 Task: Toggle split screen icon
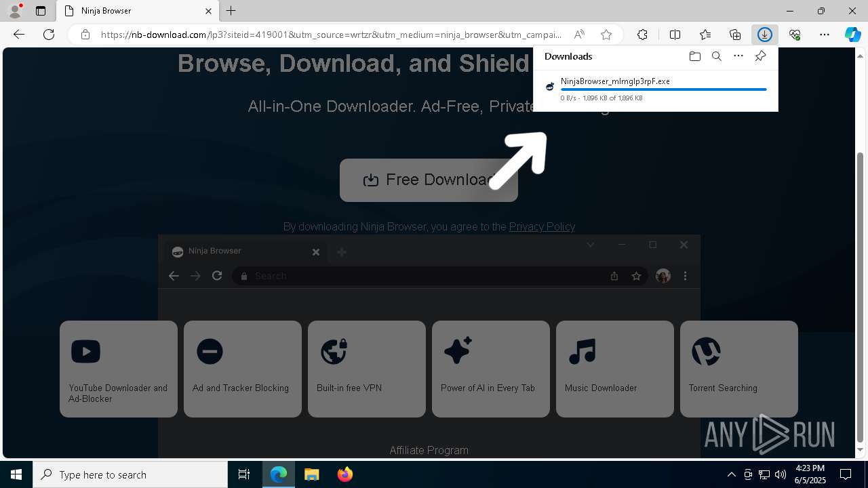675,35
